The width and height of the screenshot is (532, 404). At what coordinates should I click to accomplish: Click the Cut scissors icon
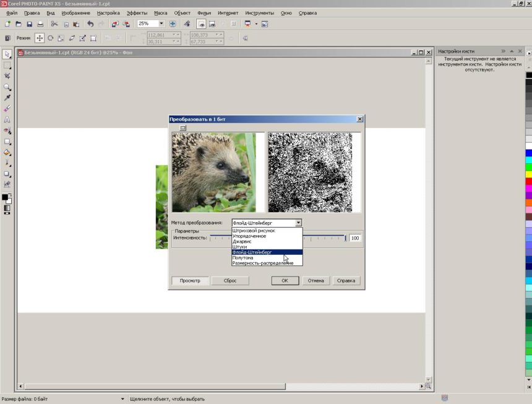pos(54,24)
